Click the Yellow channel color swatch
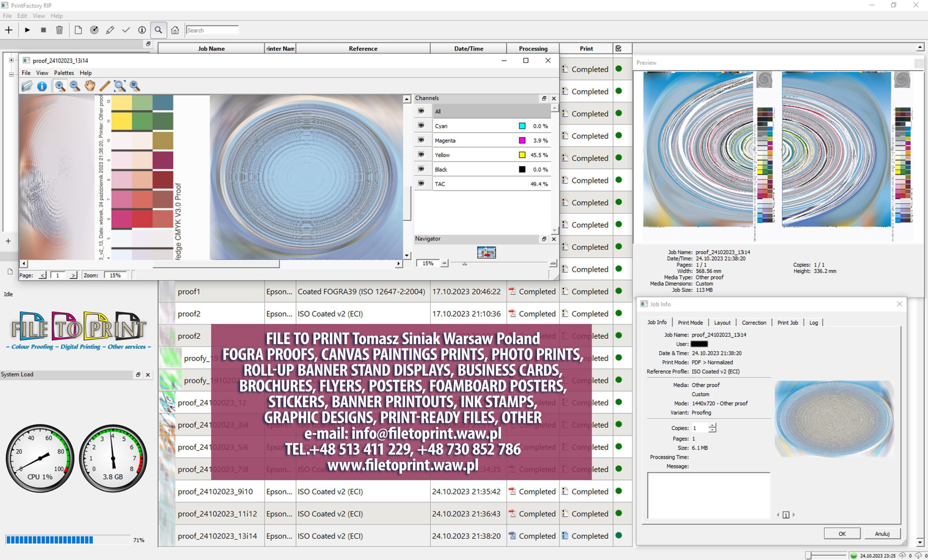This screenshot has width=928, height=560. coord(522,155)
